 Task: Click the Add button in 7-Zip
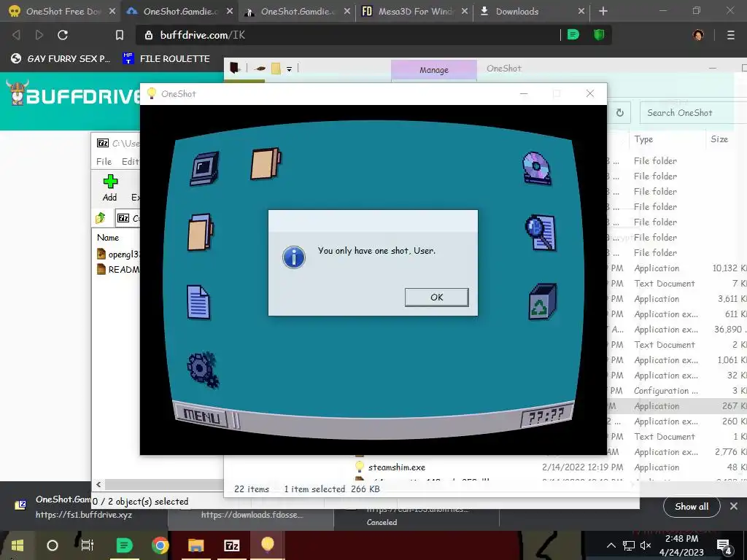[x=110, y=187]
